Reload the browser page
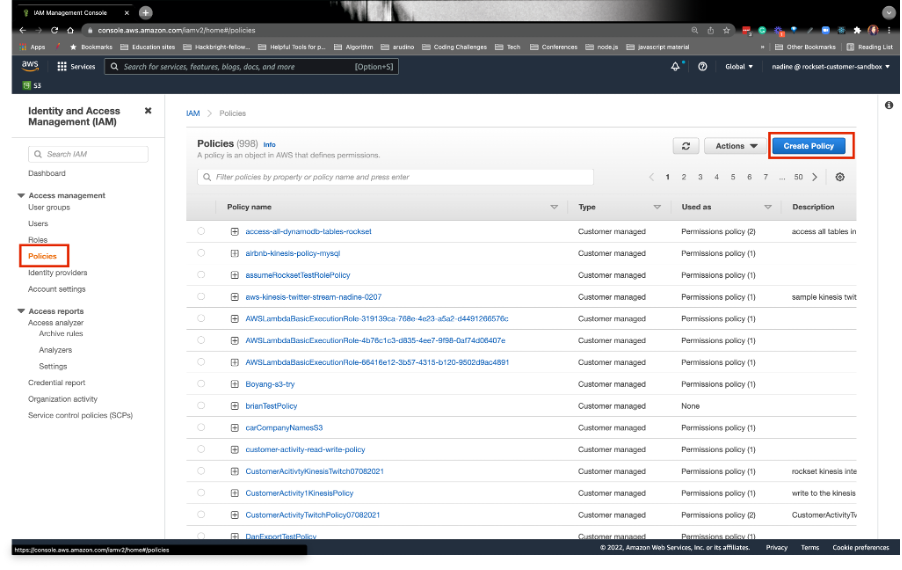902x570 pixels. click(x=55, y=30)
